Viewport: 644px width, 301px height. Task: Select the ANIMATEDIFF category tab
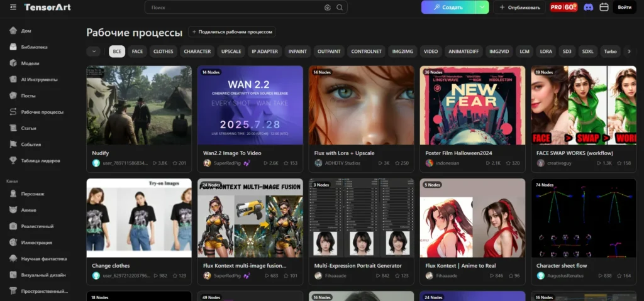[x=464, y=52]
